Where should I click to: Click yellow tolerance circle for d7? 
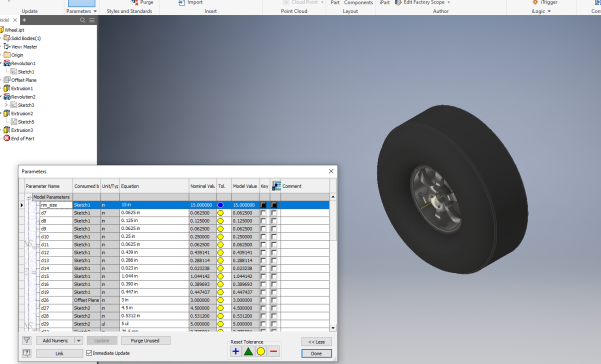click(x=220, y=213)
